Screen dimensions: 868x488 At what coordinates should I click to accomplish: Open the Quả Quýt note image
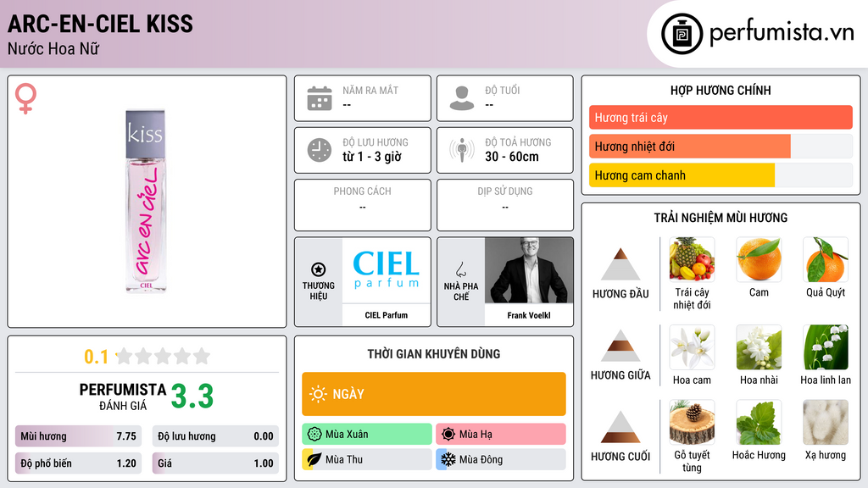click(x=826, y=259)
